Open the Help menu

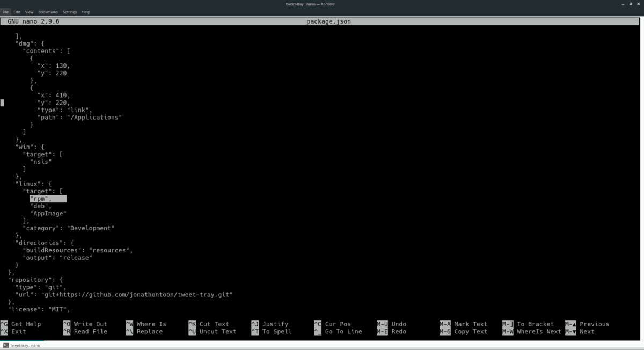(86, 12)
